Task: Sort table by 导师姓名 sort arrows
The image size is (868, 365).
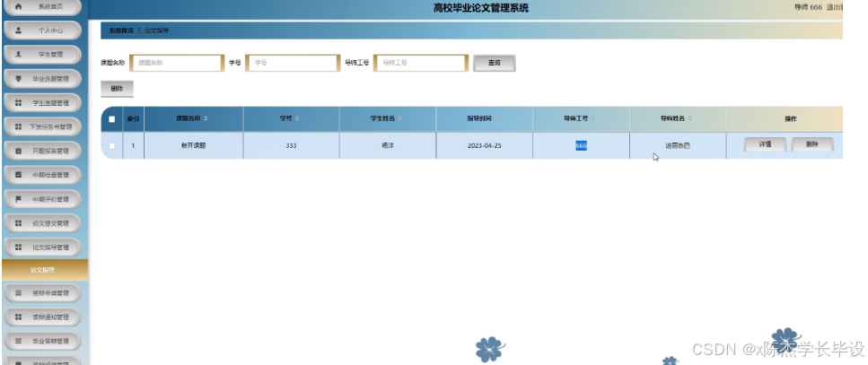Action: click(x=689, y=119)
